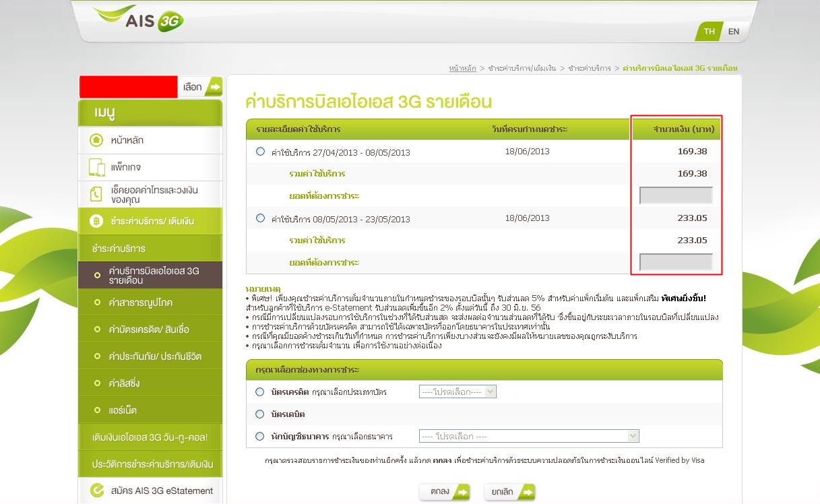Viewport: 820px width, 504px height.
Task: Open ประวัติการชำระค่าบริการ/เติมเงิน menu item
Action: click(150, 464)
